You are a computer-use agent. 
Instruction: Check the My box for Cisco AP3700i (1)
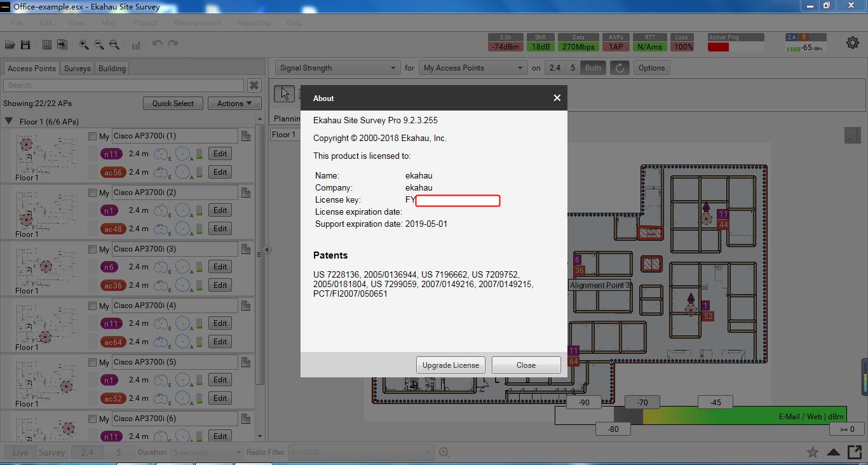coord(93,136)
